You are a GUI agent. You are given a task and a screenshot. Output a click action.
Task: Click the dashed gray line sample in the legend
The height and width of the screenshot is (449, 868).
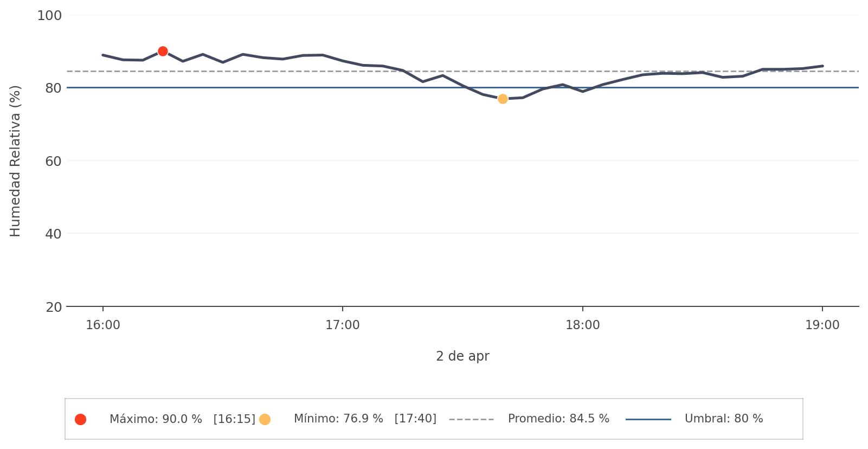[x=471, y=419]
